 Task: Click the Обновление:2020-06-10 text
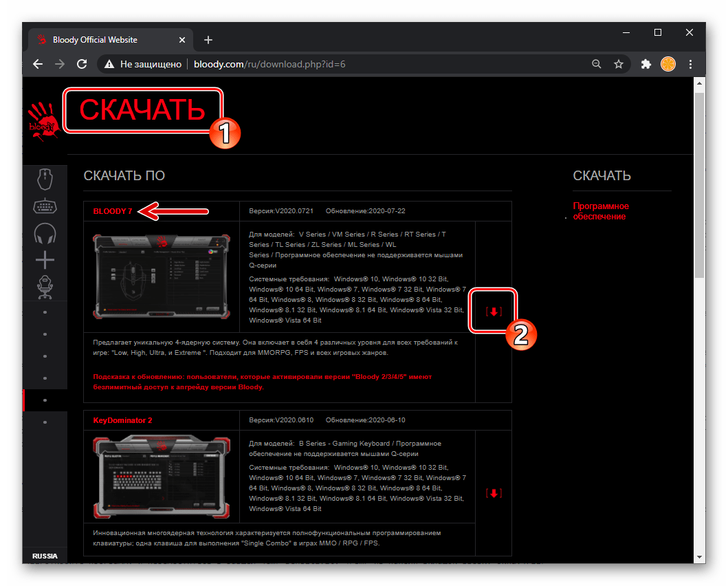(x=366, y=420)
